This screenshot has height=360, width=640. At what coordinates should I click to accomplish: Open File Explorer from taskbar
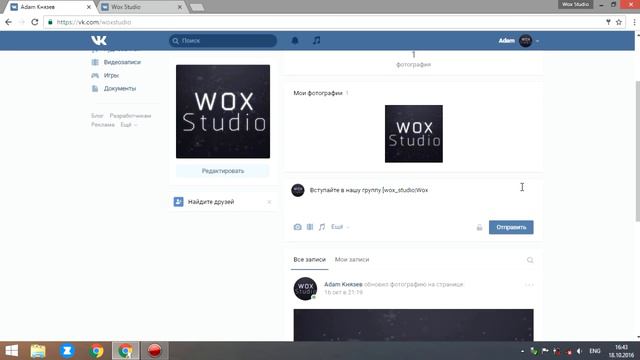tap(38, 351)
